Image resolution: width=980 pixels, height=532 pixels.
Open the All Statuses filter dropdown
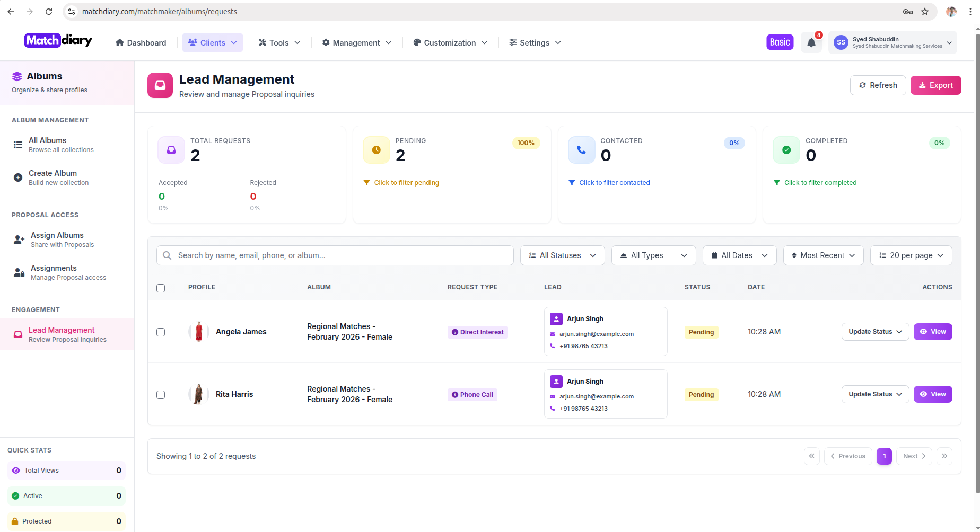coord(562,255)
